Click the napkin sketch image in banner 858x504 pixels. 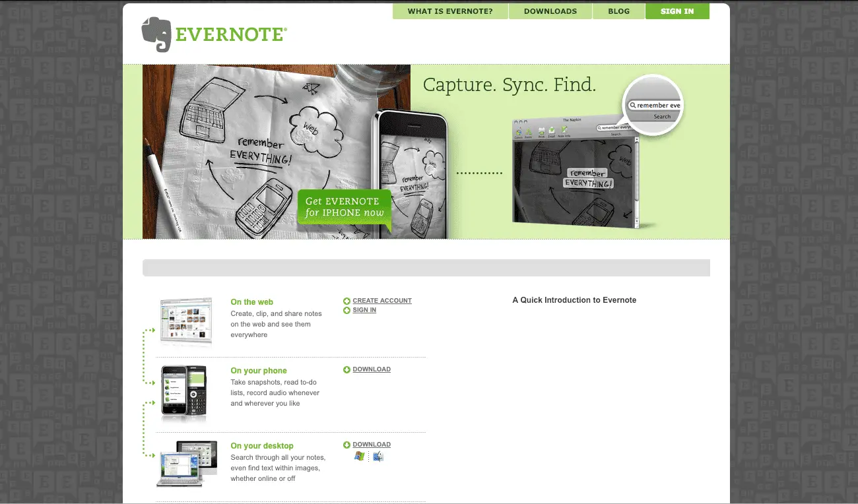[264, 152]
